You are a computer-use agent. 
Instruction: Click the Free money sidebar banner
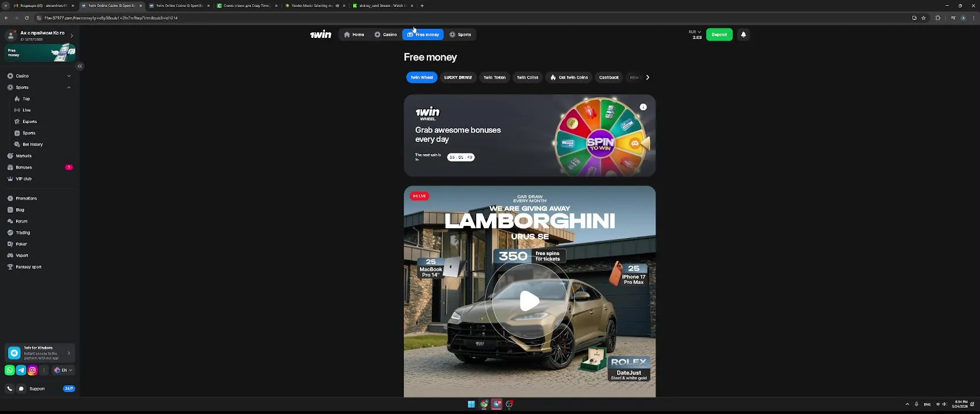click(40, 53)
